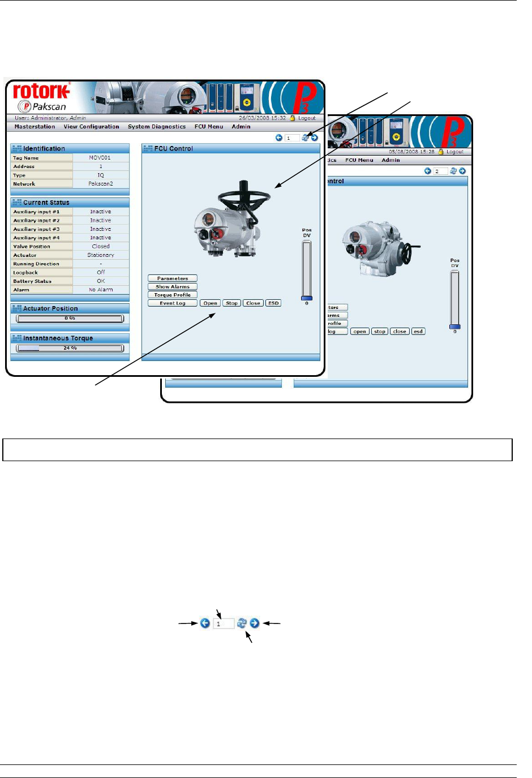532x778 pixels.
Task: Click the Event Log button
Action: tap(173, 303)
